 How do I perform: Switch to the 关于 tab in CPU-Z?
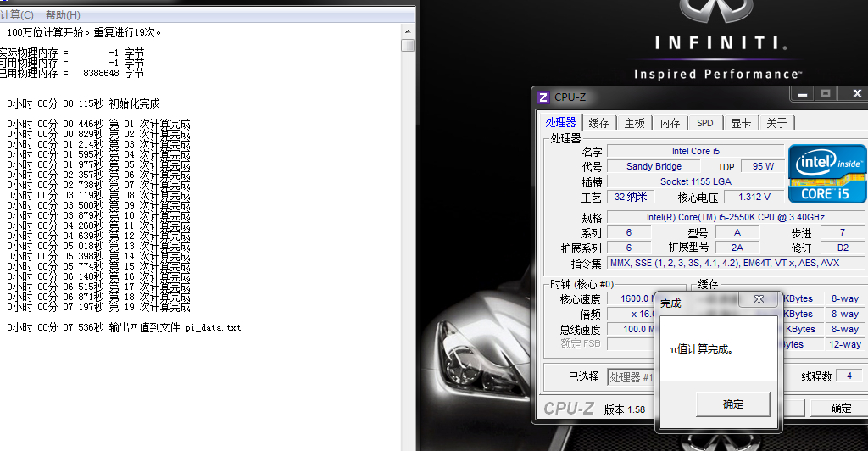(776, 123)
